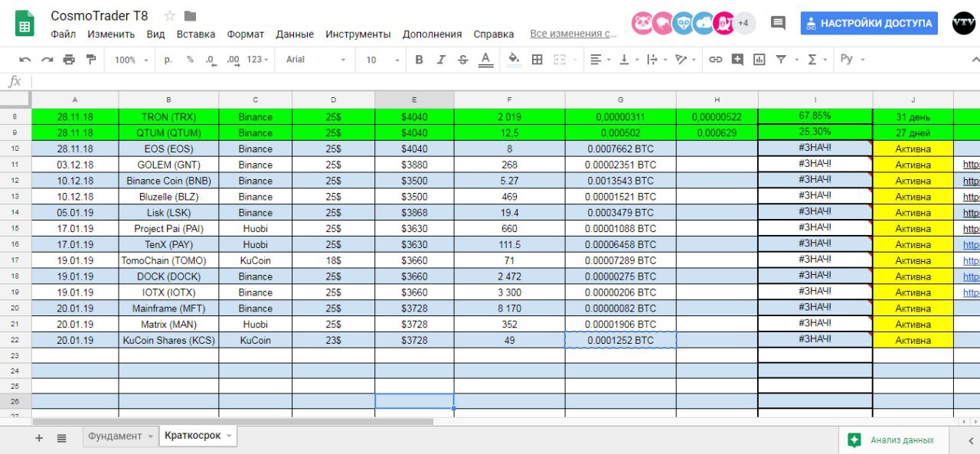Open the Дополнения menu
980x454 pixels.
432,34
